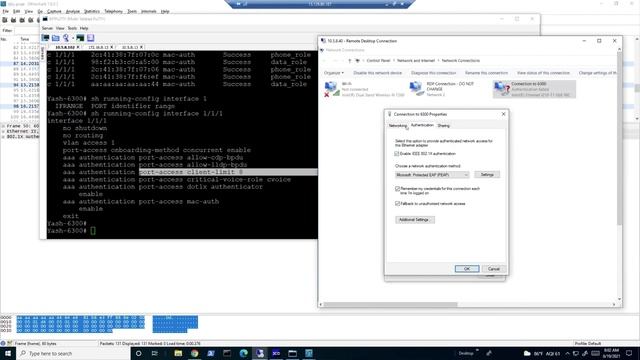Expand the Frame row in Wireshark details
Screen dimensions: 640x360
pyautogui.click(x=4, y=126)
